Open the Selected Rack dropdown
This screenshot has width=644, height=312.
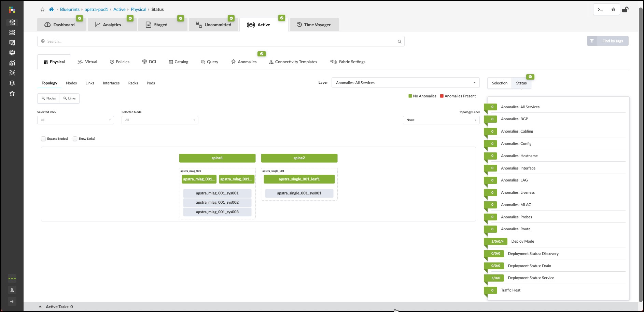coord(75,120)
